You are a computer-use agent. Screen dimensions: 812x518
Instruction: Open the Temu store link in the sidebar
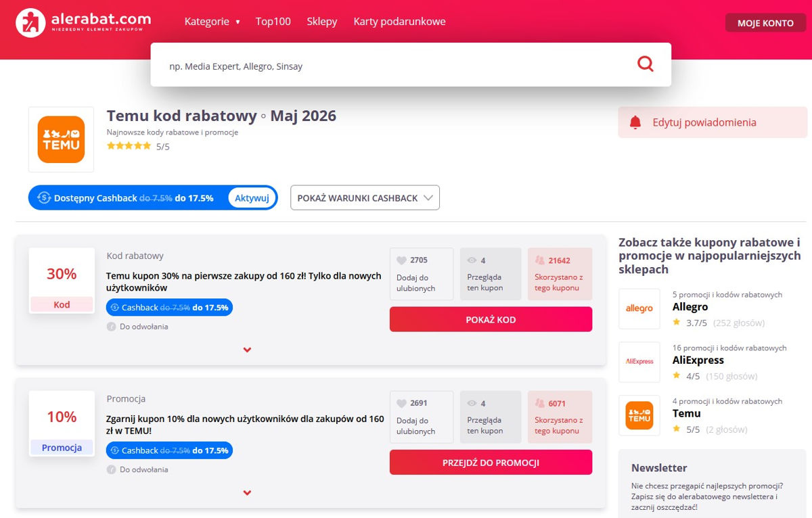click(x=686, y=413)
